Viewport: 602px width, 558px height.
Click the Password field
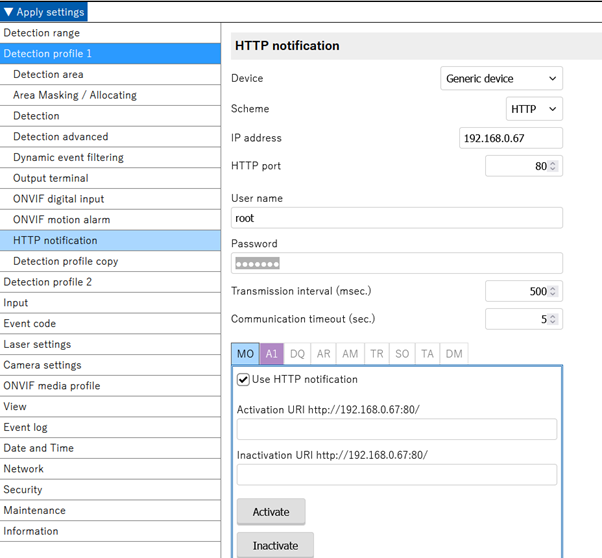[x=396, y=263]
